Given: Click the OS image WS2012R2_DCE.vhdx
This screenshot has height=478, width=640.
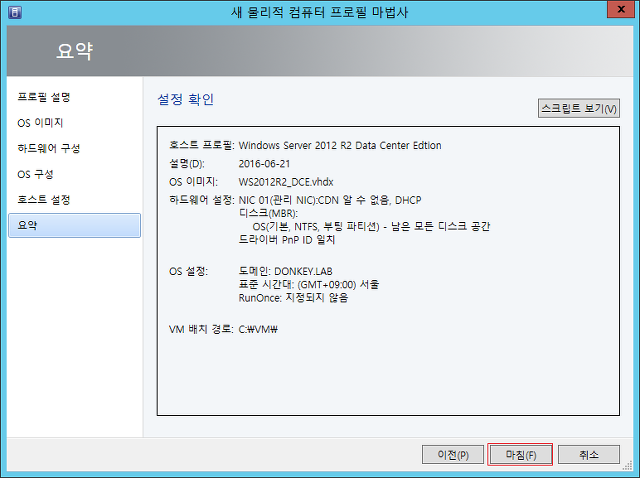Looking at the screenshot, I should pyautogui.click(x=286, y=182).
